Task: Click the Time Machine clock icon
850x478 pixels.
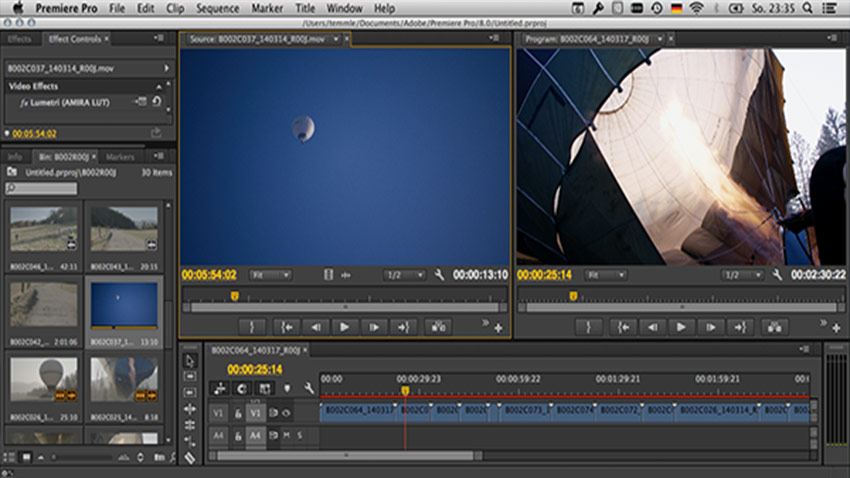Action: point(657,8)
